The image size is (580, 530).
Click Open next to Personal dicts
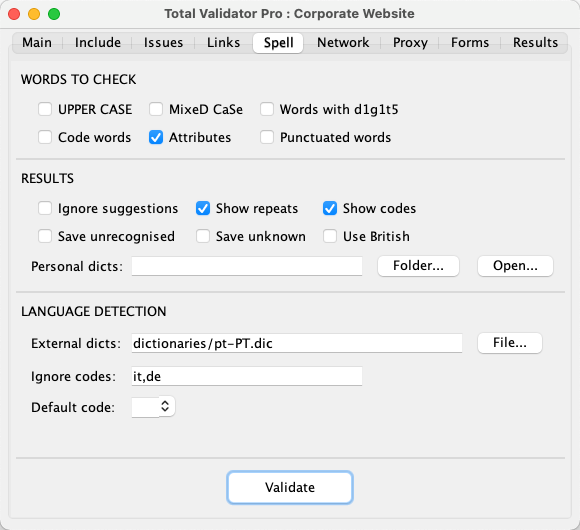pyautogui.click(x=515, y=266)
